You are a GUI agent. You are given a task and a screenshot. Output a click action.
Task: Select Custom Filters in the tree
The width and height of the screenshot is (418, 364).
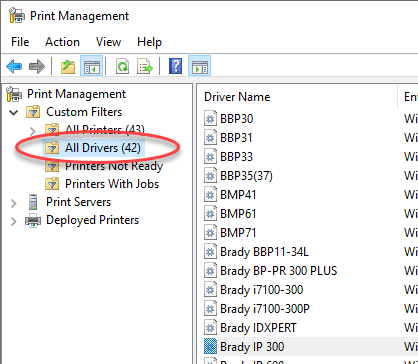click(x=84, y=112)
